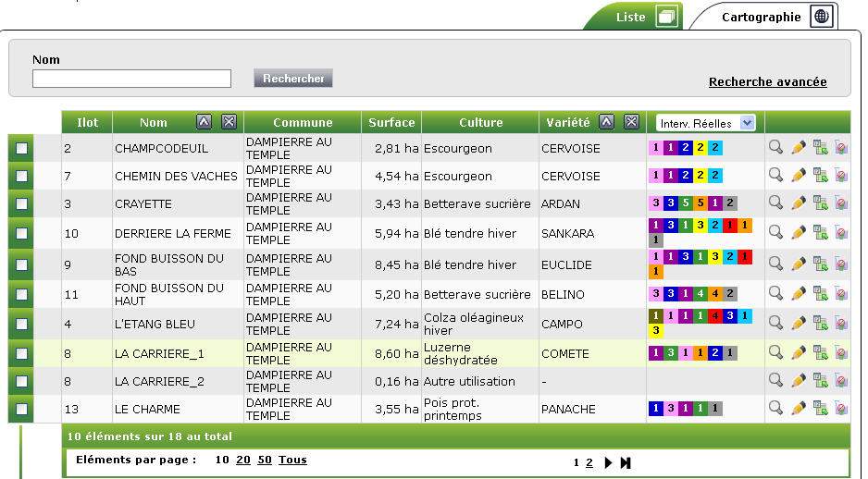Go to next page arrow icon
The height and width of the screenshot is (479, 868).
coord(608,462)
